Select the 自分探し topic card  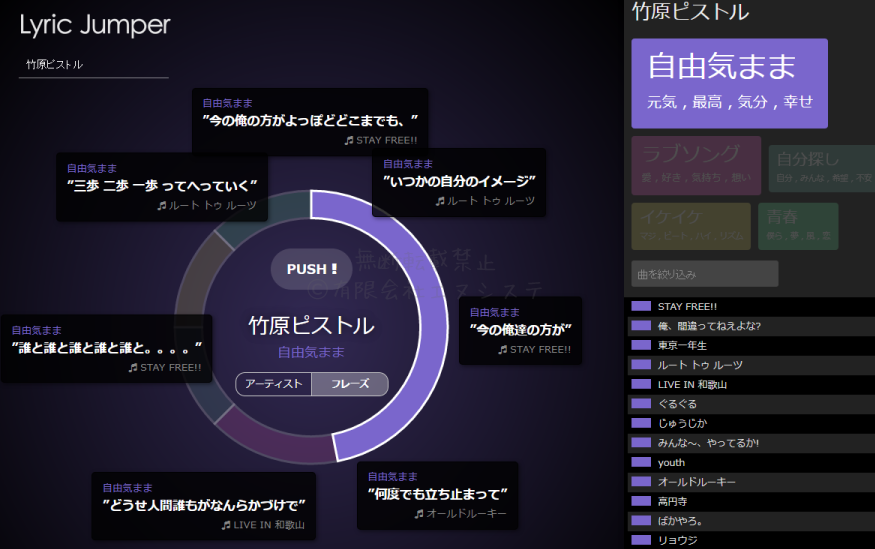821,168
